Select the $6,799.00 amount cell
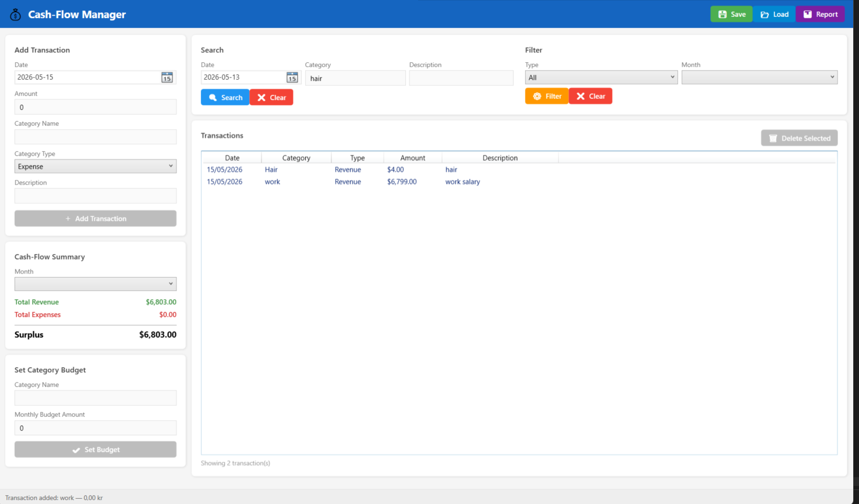Screen dimensions: 859x504 tap(402, 182)
